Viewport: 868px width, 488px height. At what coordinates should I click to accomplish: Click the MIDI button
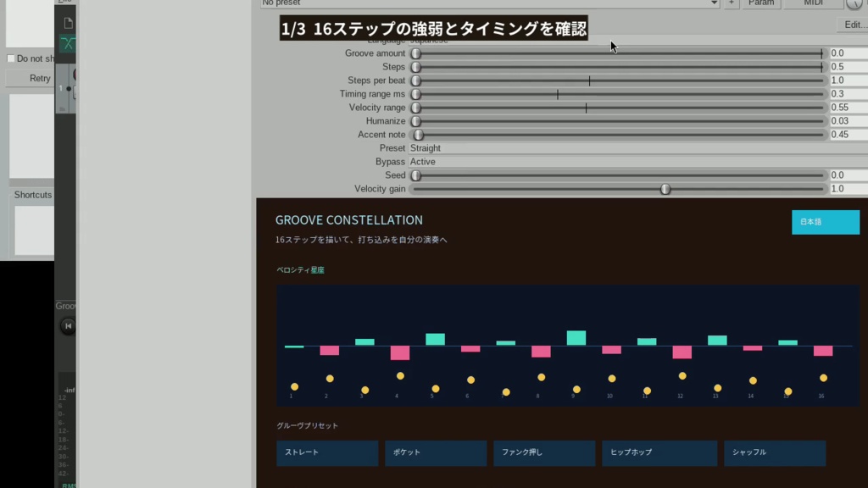813,3
